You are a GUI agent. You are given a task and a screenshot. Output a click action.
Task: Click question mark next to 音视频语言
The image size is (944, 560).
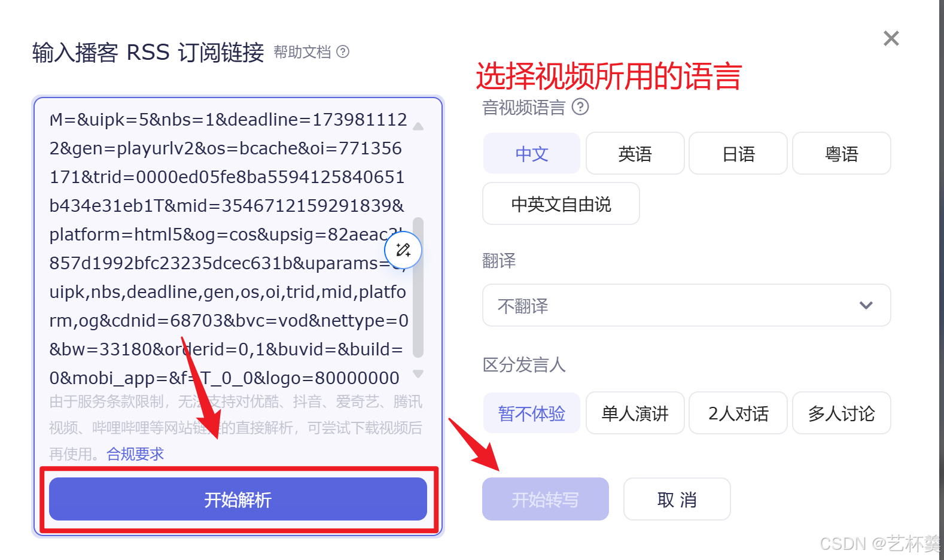click(580, 107)
